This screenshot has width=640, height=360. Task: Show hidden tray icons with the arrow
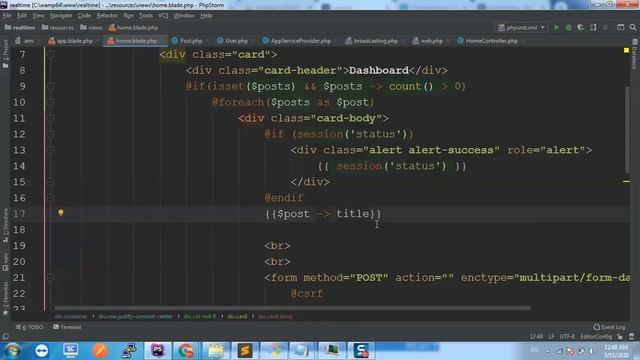(547, 351)
